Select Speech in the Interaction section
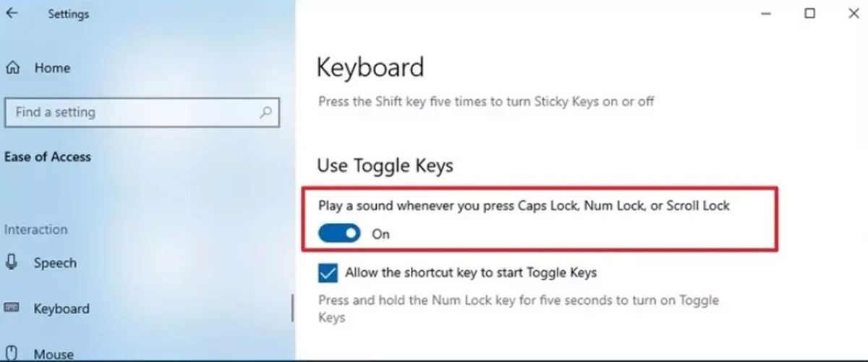 pos(54,263)
